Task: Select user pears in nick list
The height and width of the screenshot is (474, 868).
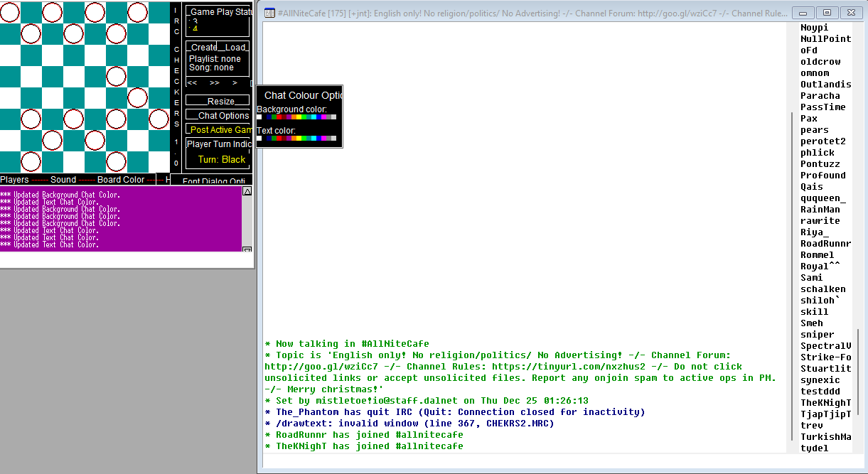Action: 815,130
